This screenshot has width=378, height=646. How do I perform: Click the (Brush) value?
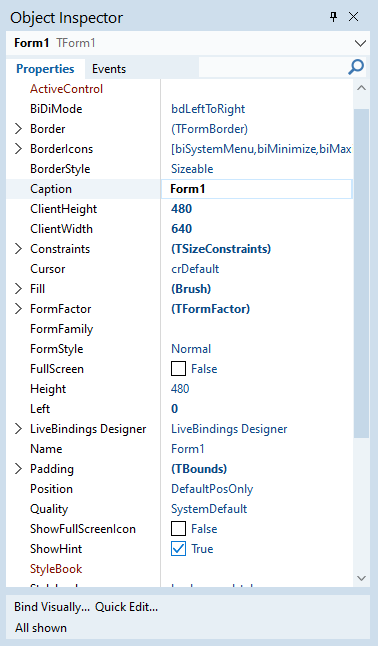click(191, 289)
